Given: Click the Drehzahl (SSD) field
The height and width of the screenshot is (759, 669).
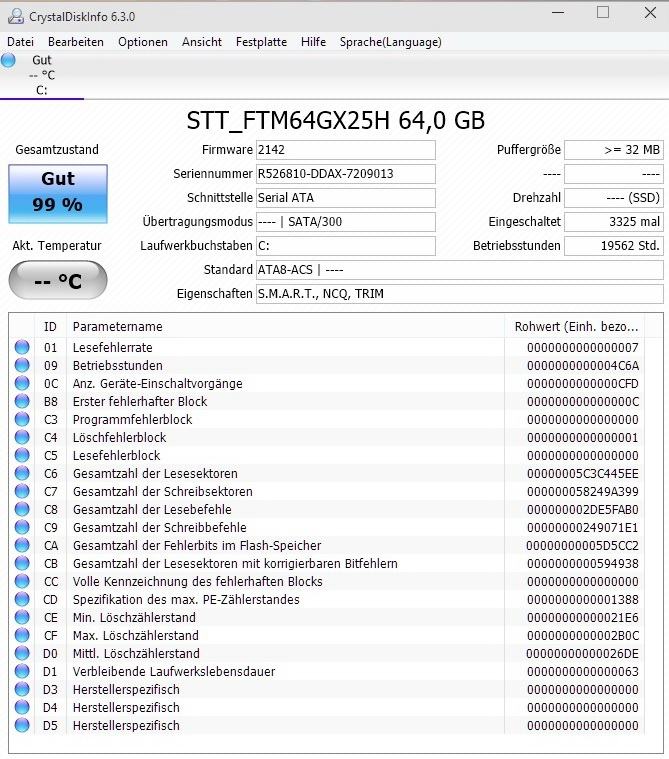Looking at the screenshot, I should [614, 197].
